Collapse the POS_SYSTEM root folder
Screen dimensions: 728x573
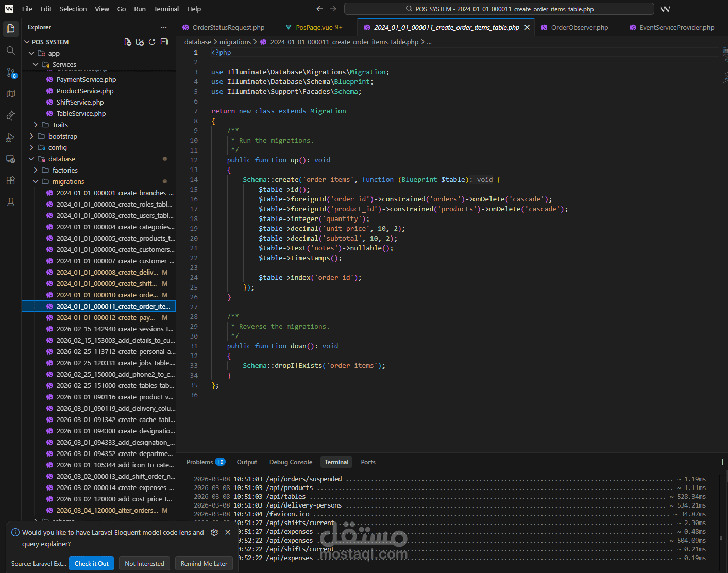(x=27, y=42)
